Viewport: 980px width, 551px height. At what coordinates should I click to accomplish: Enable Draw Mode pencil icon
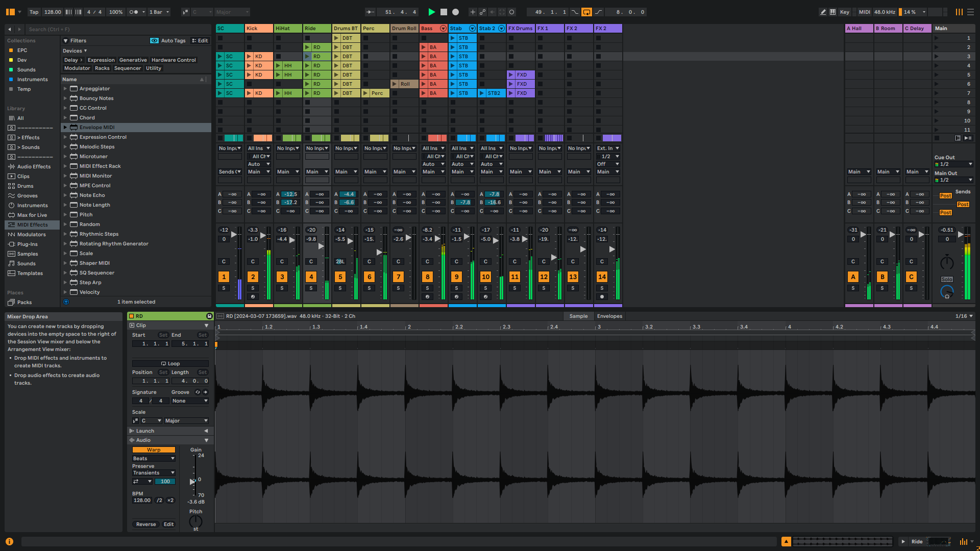(x=823, y=12)
